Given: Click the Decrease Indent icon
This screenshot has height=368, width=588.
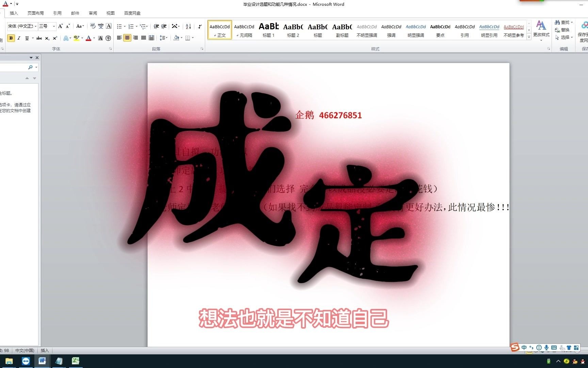Looking at the screenshot, I should (x=156, y=26).
